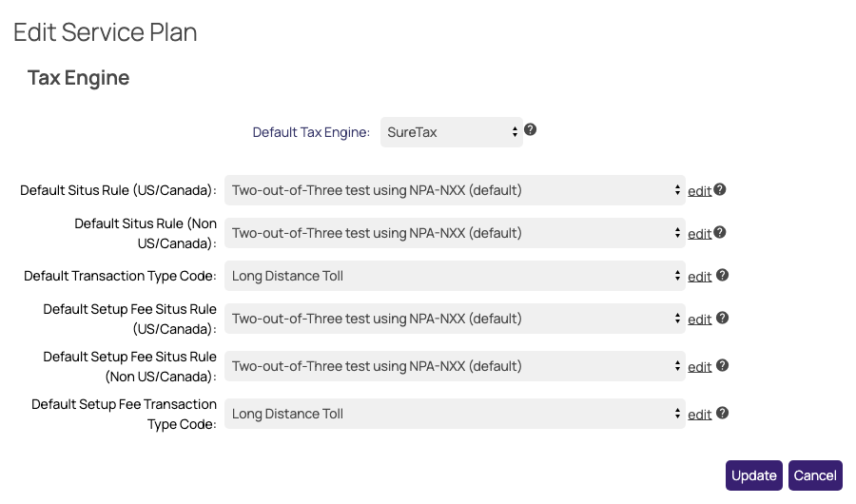
Task: Open Default Transaction Type Code dropdown
Action: [x=455, y=276]
